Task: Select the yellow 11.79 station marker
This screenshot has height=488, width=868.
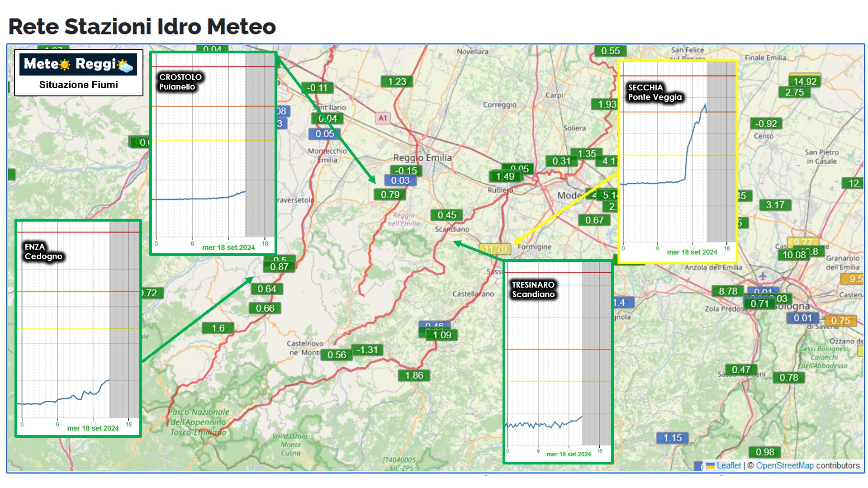Action: coord(495,249)
